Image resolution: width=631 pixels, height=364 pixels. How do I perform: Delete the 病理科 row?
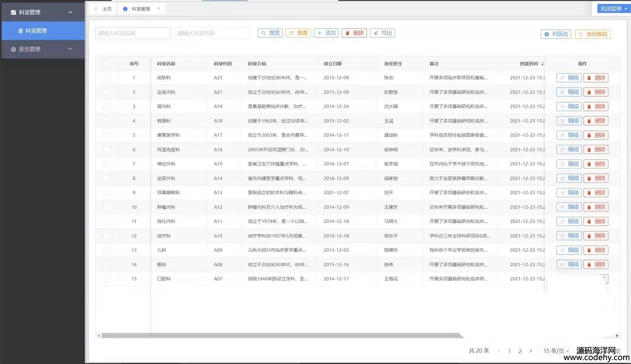tap(596, 121)
